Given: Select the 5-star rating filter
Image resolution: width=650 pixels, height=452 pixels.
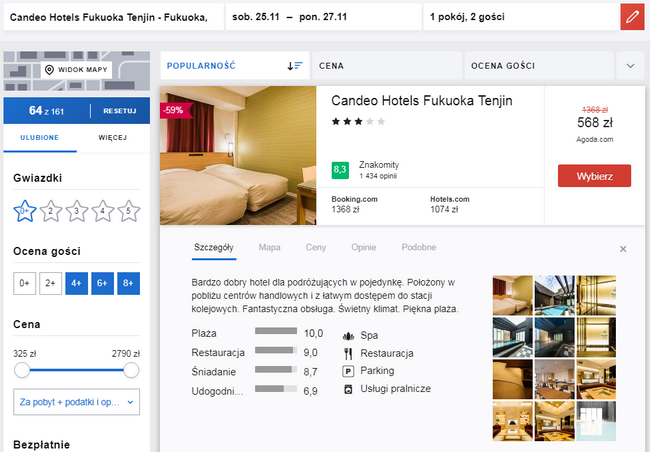Looking at the screenshot, I should coord(128,211).
